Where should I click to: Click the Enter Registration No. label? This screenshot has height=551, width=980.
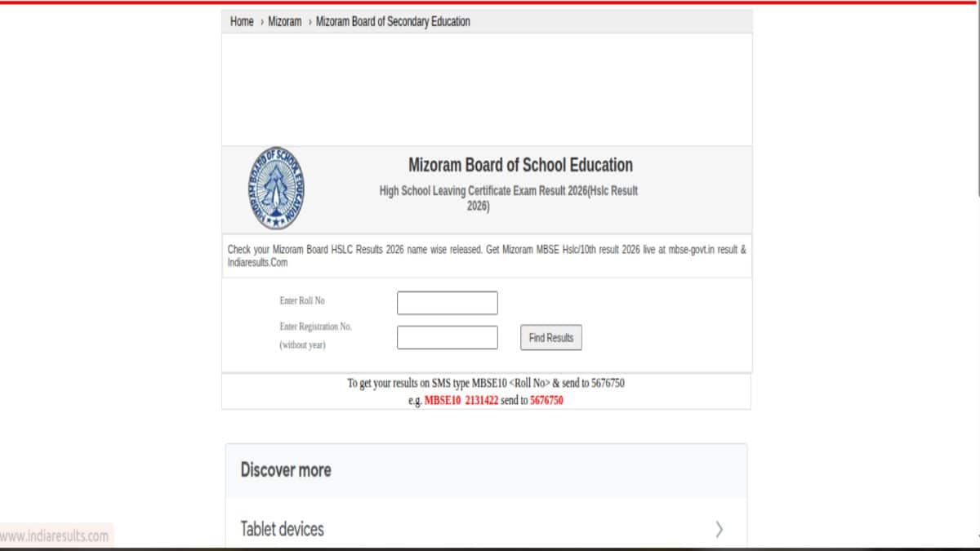click(315, 327)
